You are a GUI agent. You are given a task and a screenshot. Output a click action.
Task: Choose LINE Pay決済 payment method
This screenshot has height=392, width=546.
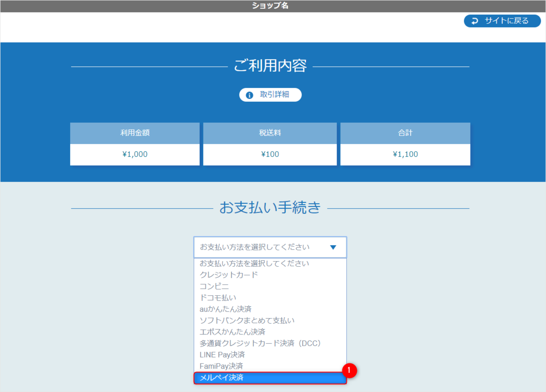point(222,355)
